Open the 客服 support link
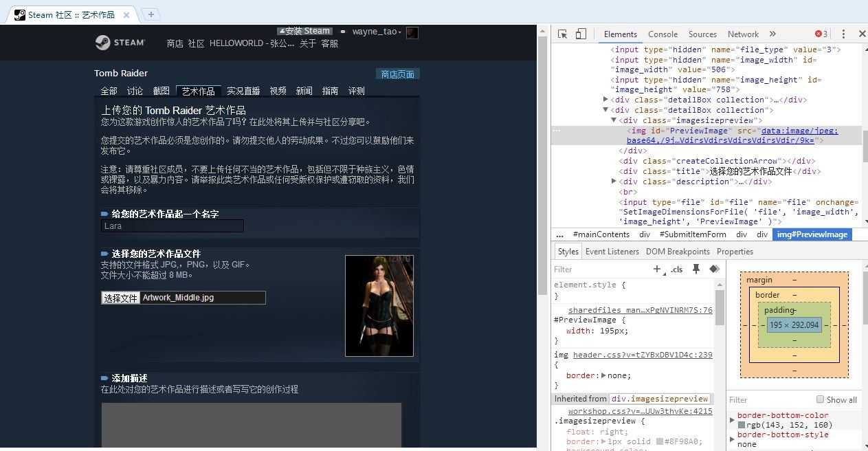This screenshot has width=868, height=451. pyautogui.click(x=329, y=43)
